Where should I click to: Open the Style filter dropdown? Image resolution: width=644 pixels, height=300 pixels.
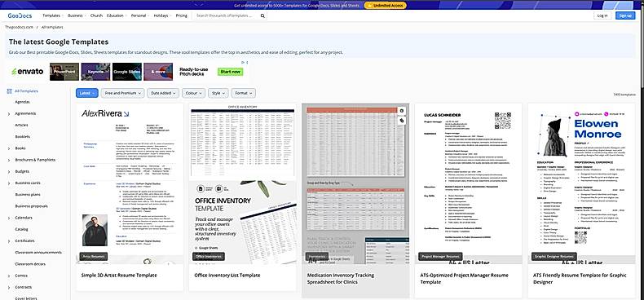[218, 93]
